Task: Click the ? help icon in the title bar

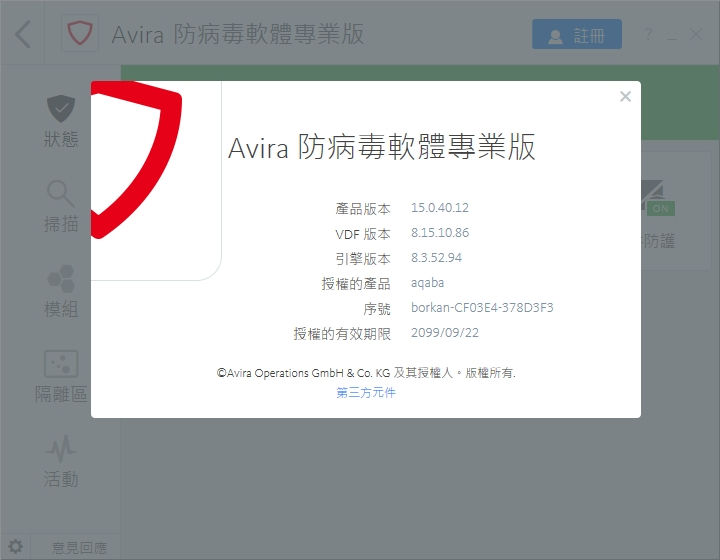Action: point(648,35)
